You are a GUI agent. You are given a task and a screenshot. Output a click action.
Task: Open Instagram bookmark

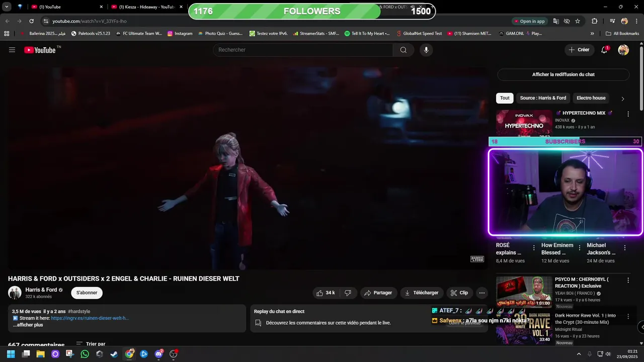point(180,34)
